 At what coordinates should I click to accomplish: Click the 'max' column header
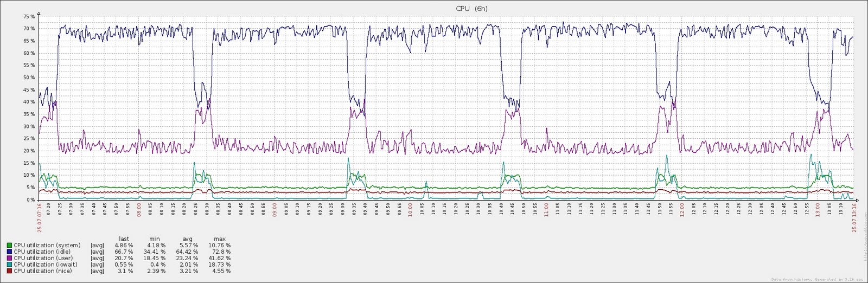(220, 239)
